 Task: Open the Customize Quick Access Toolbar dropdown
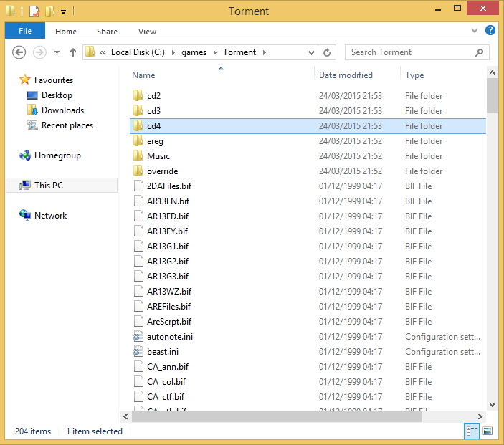click(63, 11)
